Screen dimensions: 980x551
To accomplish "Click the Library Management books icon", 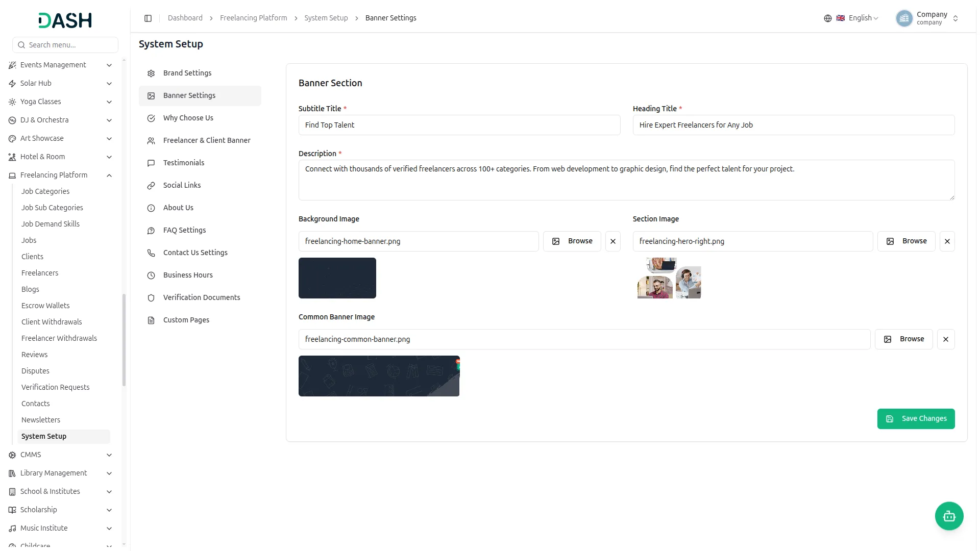I will click(12, 473).
